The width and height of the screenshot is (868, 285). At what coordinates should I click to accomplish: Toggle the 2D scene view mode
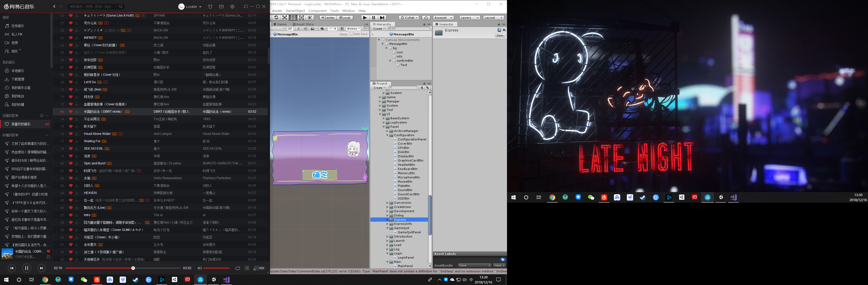pos(290,28)
